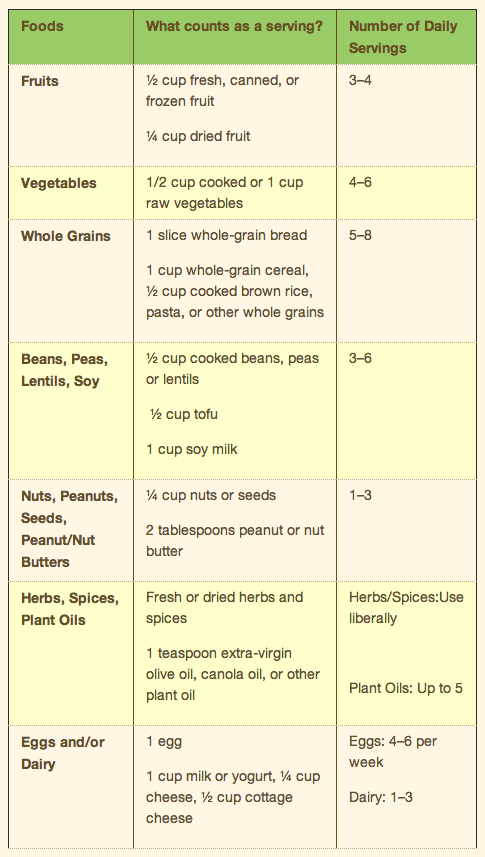Select the Fruits row label

pos(39,81)
